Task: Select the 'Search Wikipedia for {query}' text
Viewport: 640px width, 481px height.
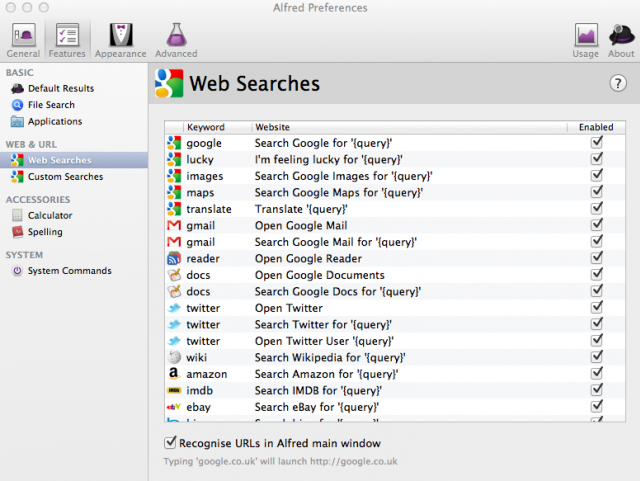Action: 330,358
